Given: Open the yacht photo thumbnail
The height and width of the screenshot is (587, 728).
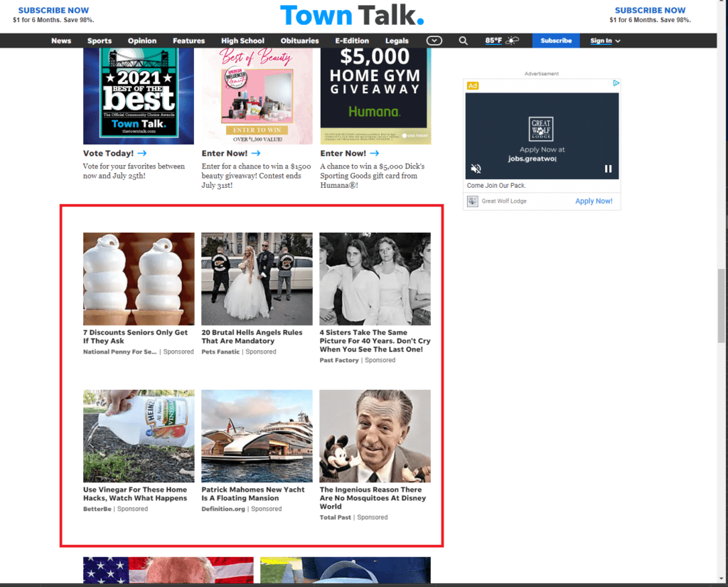Looking at the screenshot, I should click(257, 436).
